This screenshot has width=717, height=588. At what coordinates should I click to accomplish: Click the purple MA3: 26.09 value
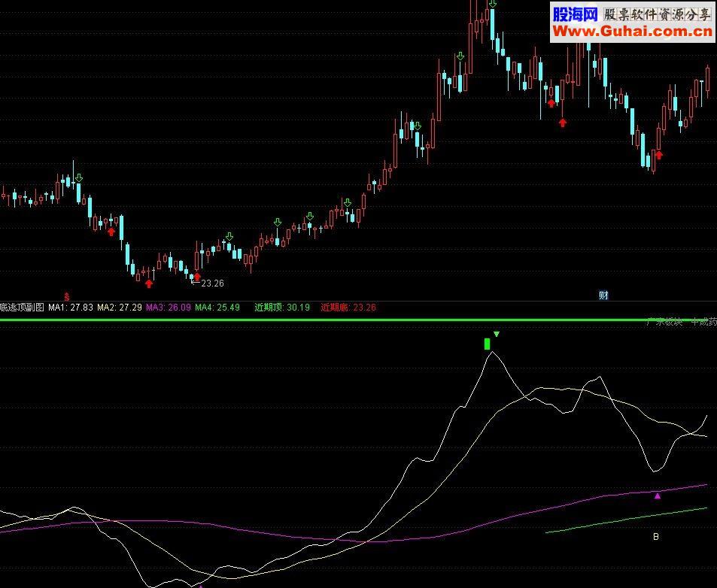tap(169, 308)
